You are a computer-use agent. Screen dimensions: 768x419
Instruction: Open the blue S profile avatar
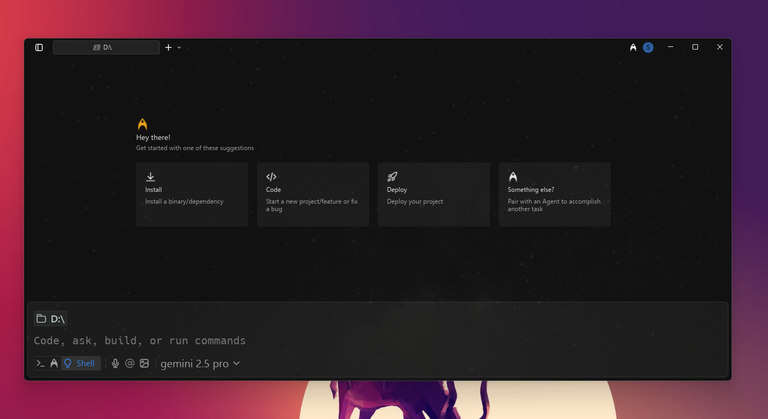click(x=648, y=48)
